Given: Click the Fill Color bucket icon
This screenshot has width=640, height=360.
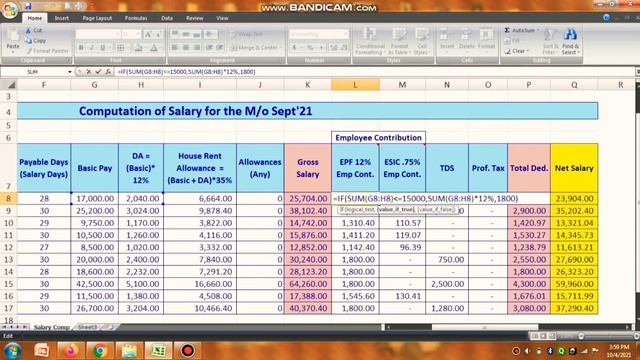Looking at the screenshot, I should coord(138,48).
